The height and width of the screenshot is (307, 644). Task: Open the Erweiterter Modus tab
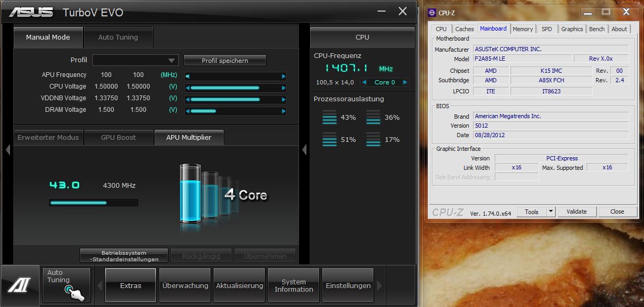coord(48,138)
